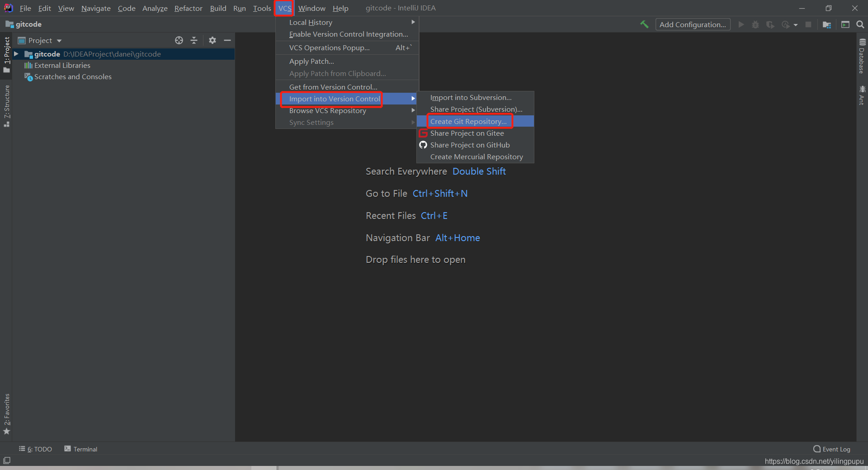The height and width of the screenshot is (470, 868).
Task: Open the File menu
Action: (25, 8)
